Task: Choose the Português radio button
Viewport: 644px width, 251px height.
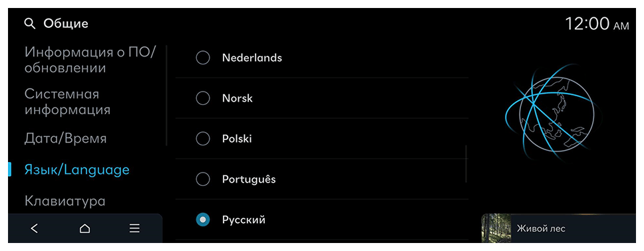Action: [x=203, y=179]
